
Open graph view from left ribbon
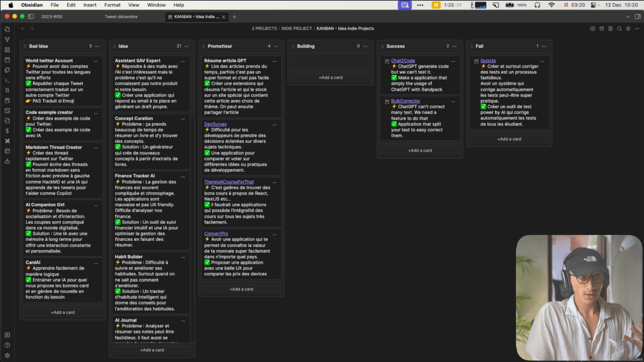[x=7, y=40]
